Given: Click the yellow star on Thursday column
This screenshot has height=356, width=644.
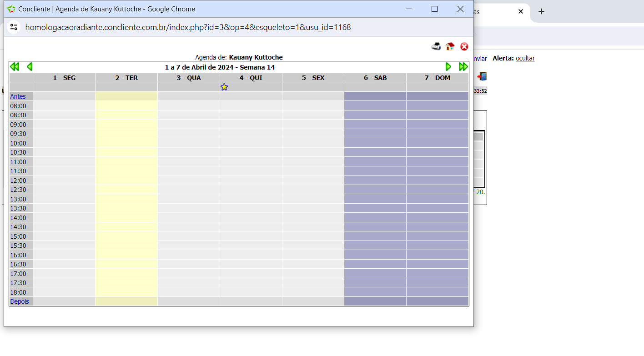Looking at the screenshot, I should pos(224,87).
